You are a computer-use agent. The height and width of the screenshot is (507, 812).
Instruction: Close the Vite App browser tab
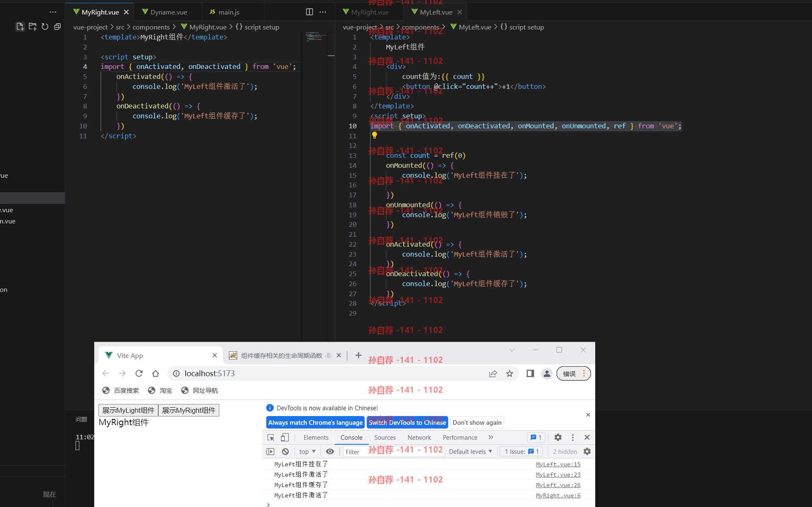(x=215, y=355)
